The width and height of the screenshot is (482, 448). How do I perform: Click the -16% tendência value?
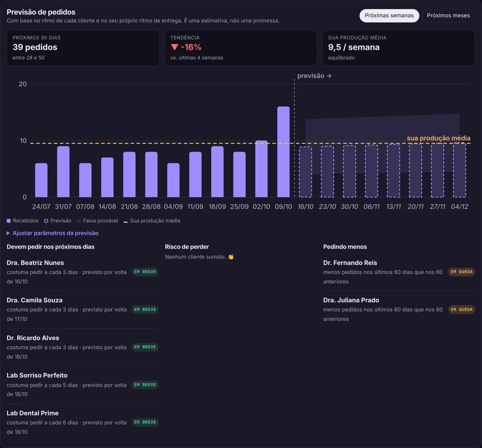[191, 47]
